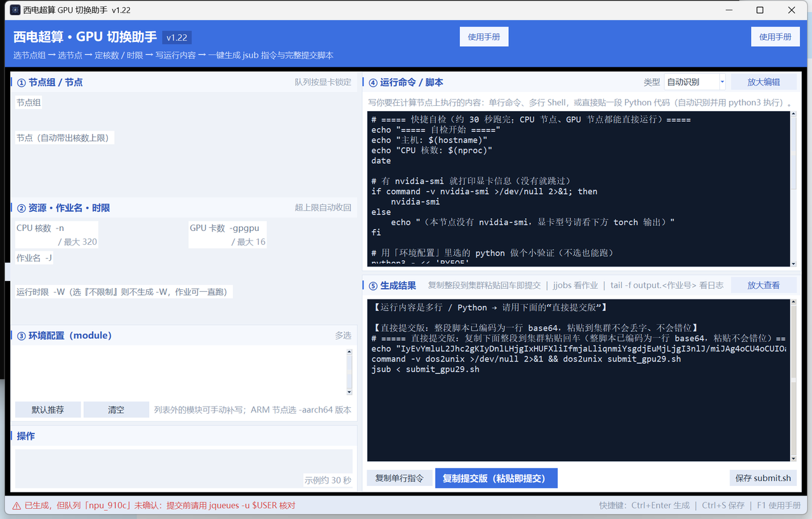Click 'Ctrl+Enter 生成' shortcut text in status bar

click(x=660, y=506)
